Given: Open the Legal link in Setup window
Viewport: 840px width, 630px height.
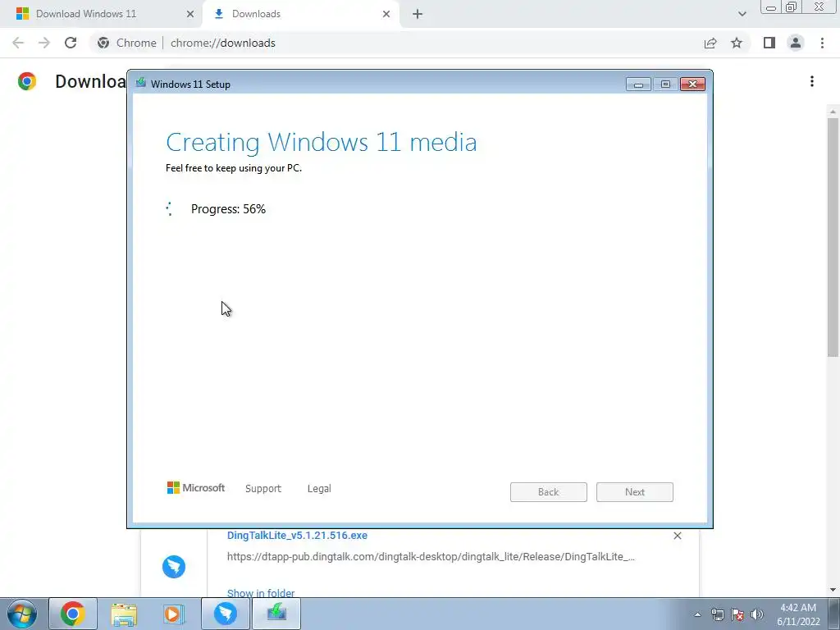Looking at the screenshot, I should click(x=319, y=489).
